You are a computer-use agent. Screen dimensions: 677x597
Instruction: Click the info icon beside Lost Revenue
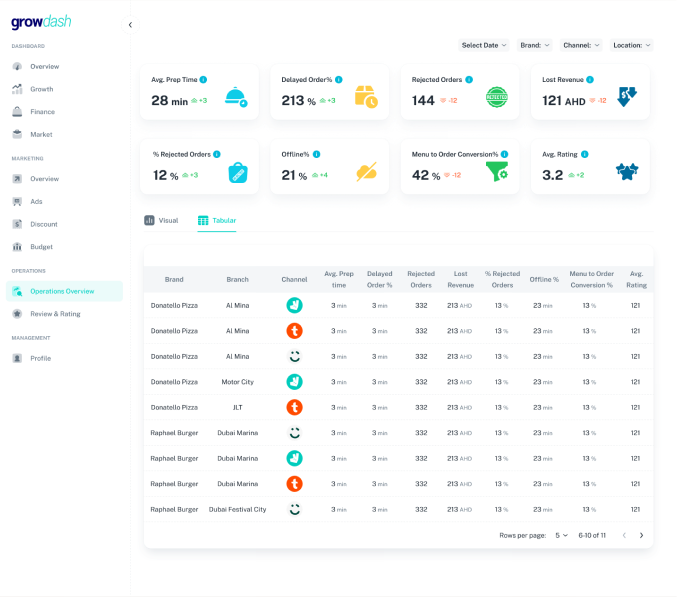click(x=590, y=79)
